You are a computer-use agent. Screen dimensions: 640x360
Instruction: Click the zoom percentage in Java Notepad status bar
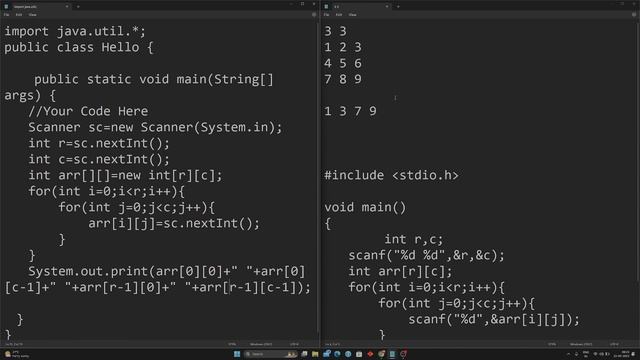[x=232, y=344]
